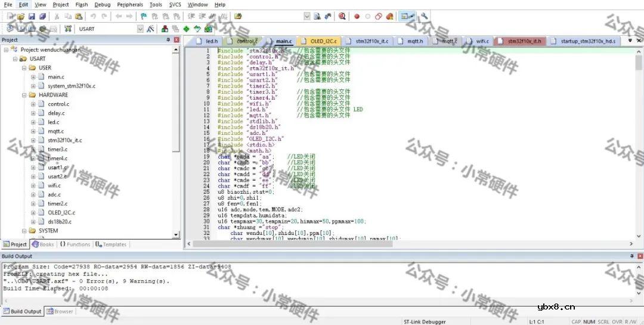Switch to the Functions panel tab

(x=75, y=244)
